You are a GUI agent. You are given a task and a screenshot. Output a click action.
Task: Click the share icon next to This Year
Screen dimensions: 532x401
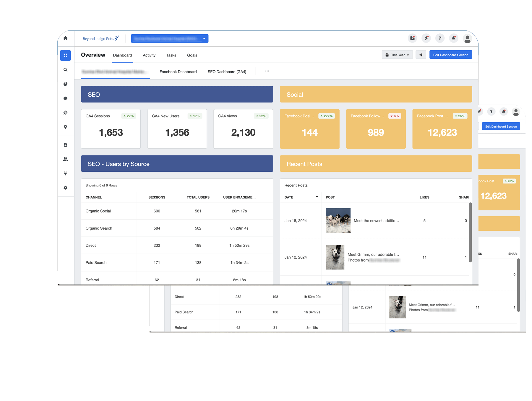[421, 55]
